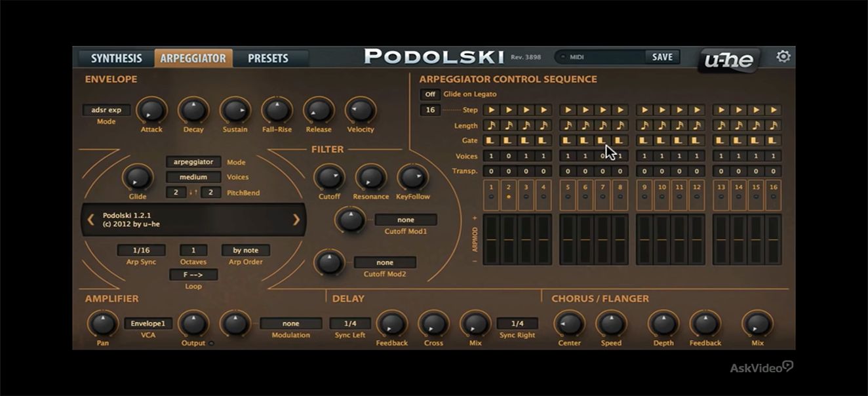
Task: Open the Mode dropdown showing arpeggiator
Action: [x=193, y=162]
